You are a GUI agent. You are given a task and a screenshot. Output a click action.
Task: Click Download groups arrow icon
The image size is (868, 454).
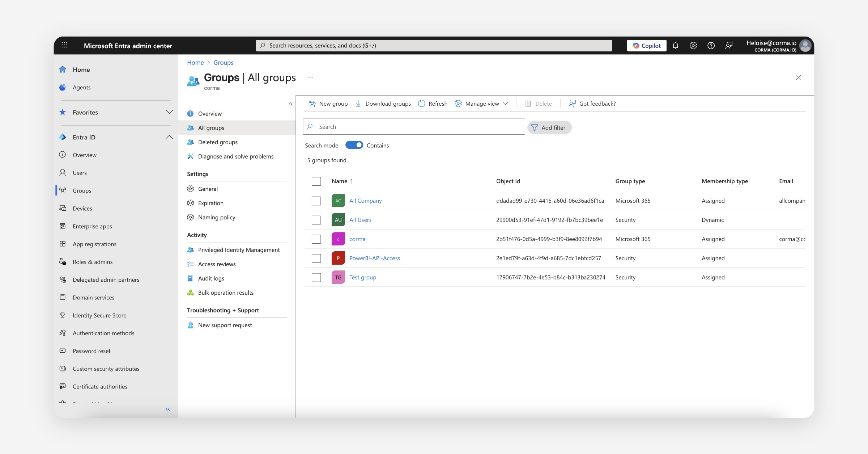[358, 104]
